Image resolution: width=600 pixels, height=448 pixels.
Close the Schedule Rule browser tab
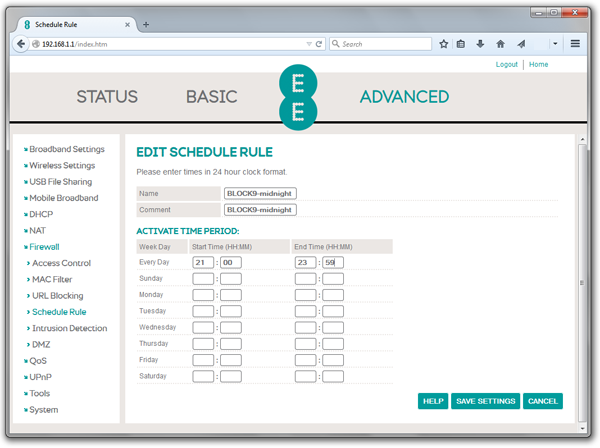click(127, 24)
